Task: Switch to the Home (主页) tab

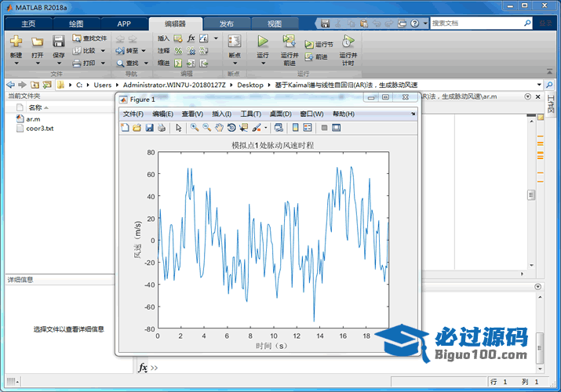Action: coord(28,24)
